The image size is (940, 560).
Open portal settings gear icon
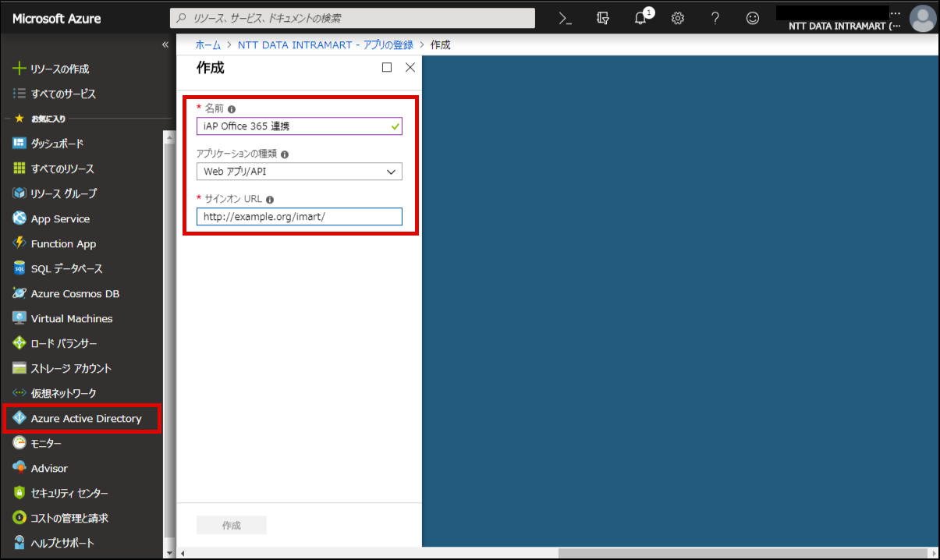click(x=678, y=18)
